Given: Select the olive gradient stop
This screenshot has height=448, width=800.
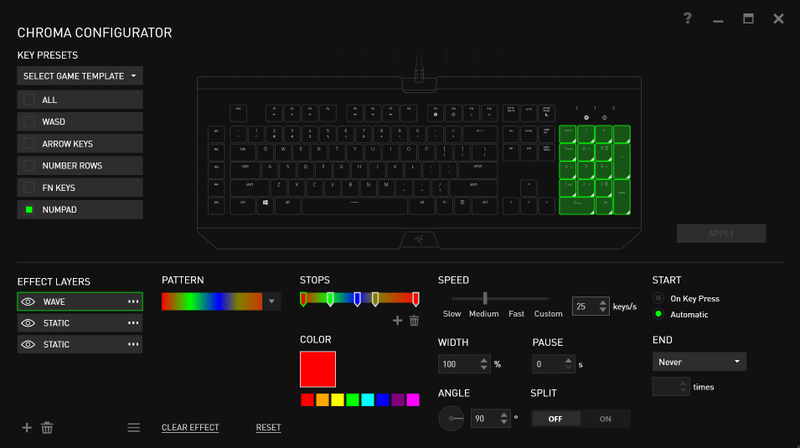Looking at the screenshot, I should [x=375, y=299].
